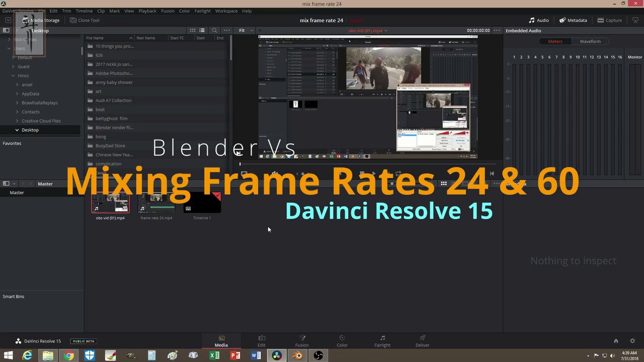Open the Workspace menu
The image size is (644, 362).
(x=226, y=11)
